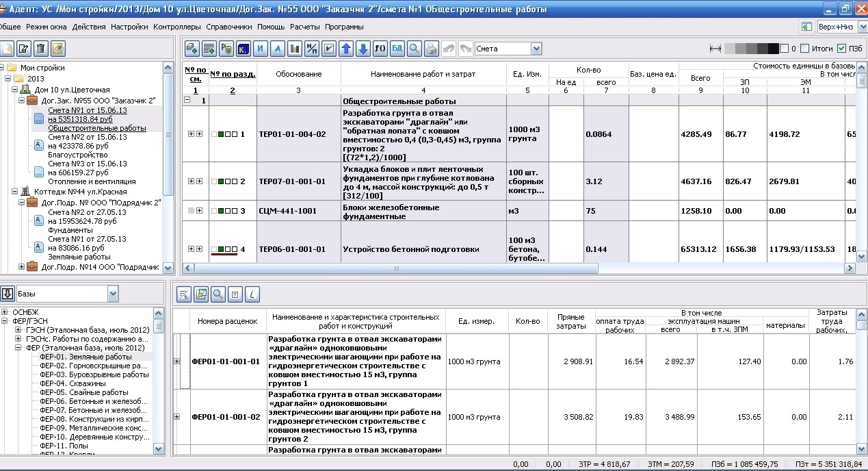This screenshot has height=471, width=868.
Task: Click the 'И' index toolbar button
Action: (x=261, y=49)
